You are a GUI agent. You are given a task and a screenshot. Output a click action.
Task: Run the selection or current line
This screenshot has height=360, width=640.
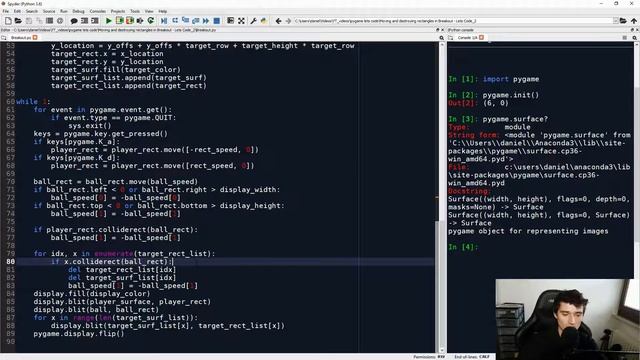140,20
